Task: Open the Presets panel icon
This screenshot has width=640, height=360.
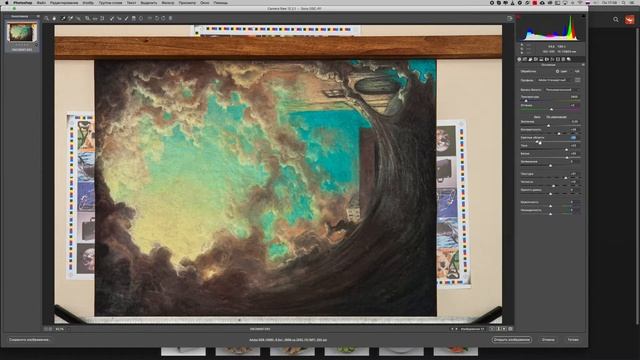Action: tap(563, 59)
